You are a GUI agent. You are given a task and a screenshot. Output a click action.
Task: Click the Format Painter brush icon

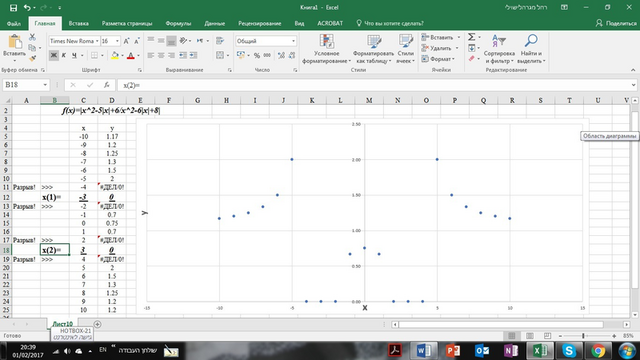[32, 58]
